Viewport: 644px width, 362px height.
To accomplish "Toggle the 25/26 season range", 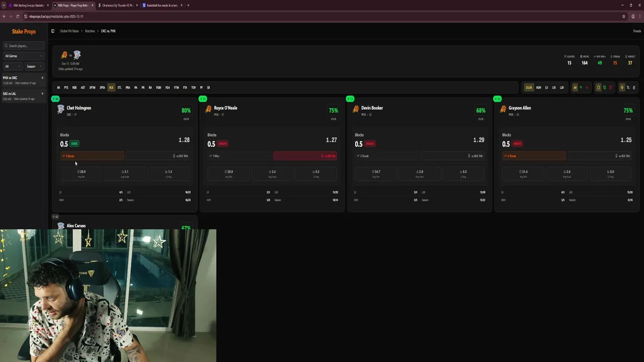I will [x=529, y=87].
